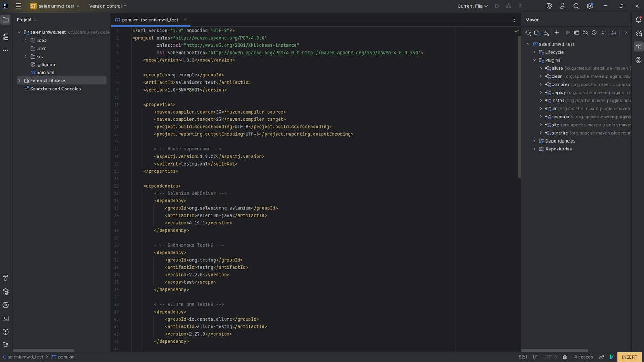This screenshot has width=644, height=362.
Task: Change UTF-8 file encoding
Action: tap(549, 357)
